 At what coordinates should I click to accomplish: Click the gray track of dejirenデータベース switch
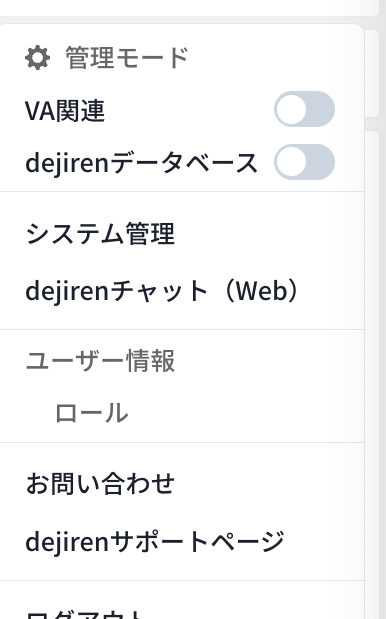[x=320, y=162]
